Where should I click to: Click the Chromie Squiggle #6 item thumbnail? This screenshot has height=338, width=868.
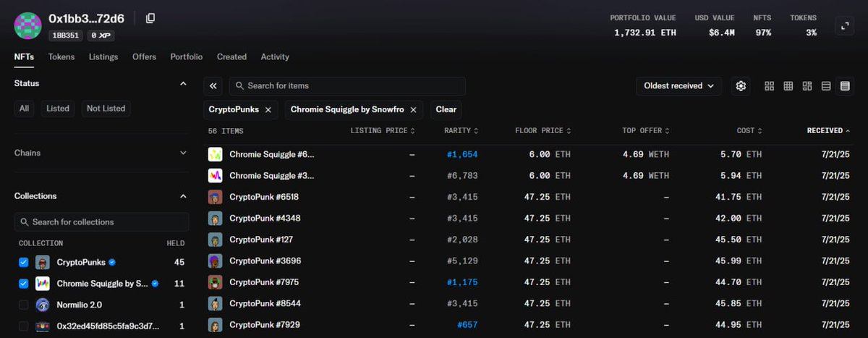point(215,154)
